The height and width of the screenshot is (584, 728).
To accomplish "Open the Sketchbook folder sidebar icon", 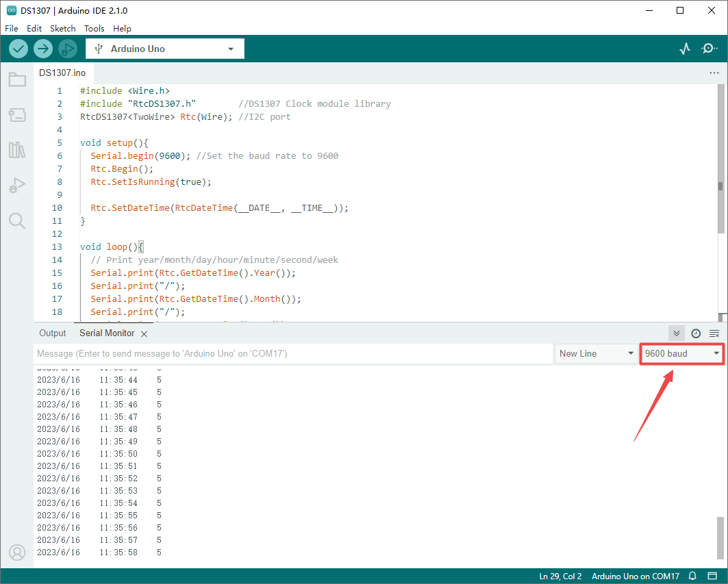I will click(17, 80).
